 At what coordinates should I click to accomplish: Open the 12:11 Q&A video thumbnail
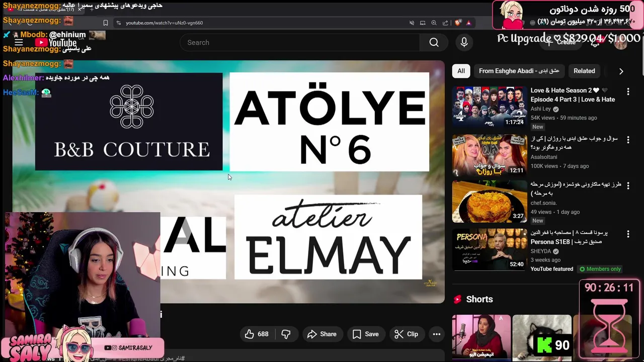coord(489,155)
